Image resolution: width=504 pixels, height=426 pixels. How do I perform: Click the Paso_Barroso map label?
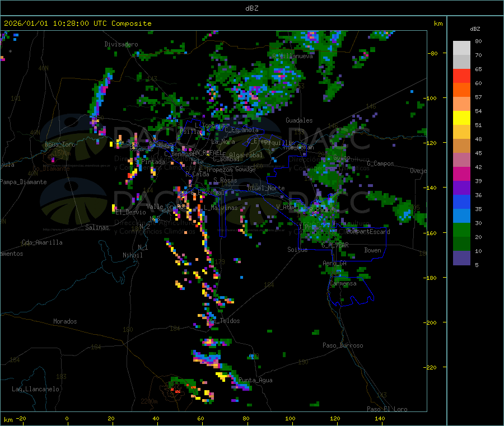point(343,345)
